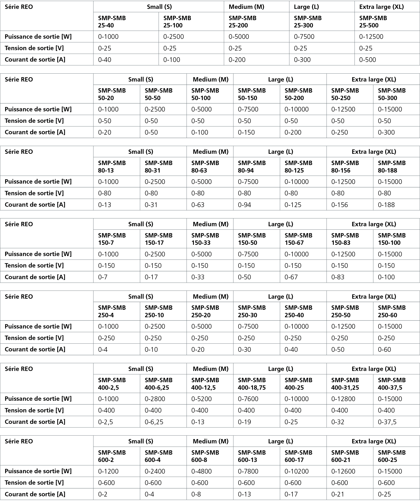Select the SMP-SMB 150-33 header cell
420x504 pixels.
pyautogui.click(x=205, y=239)
